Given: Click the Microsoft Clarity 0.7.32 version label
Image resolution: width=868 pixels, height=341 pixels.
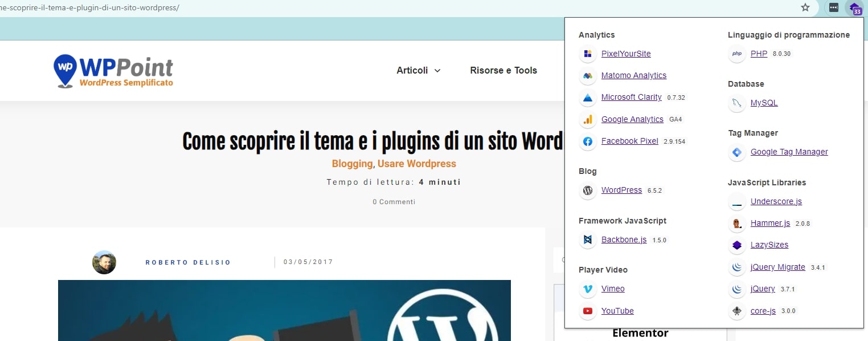Looking at the screenshot, I should click(676, 98).
